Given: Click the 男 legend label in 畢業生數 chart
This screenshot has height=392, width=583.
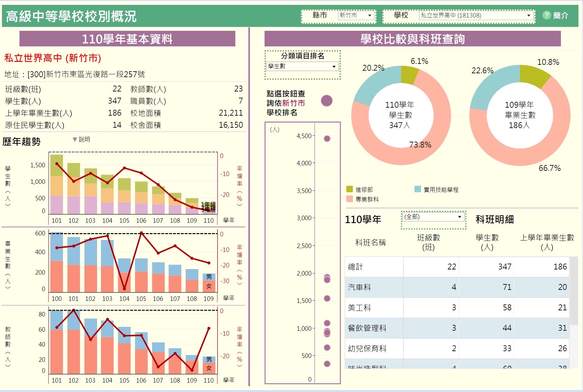Looking at the screenshot, I should 209,277.
